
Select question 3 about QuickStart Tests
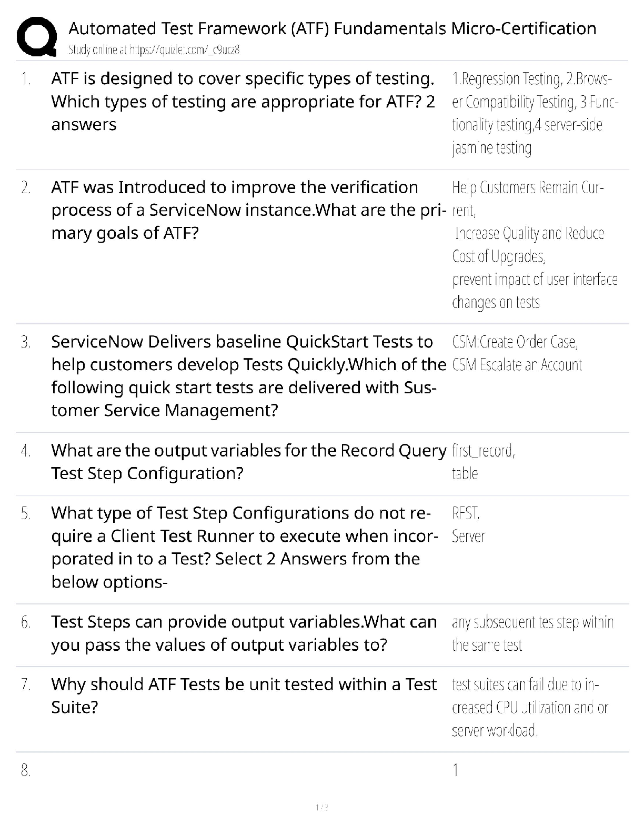tap(248, 376)
